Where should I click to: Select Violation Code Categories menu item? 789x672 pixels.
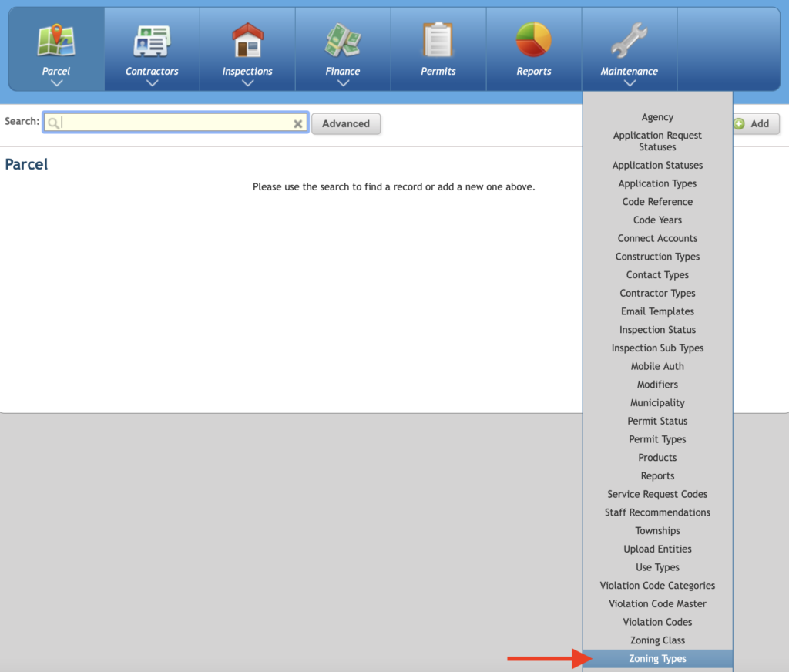[657, 586]
